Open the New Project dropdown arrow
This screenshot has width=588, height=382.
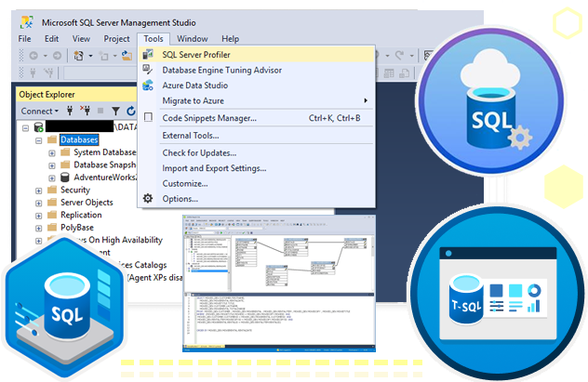90,56
